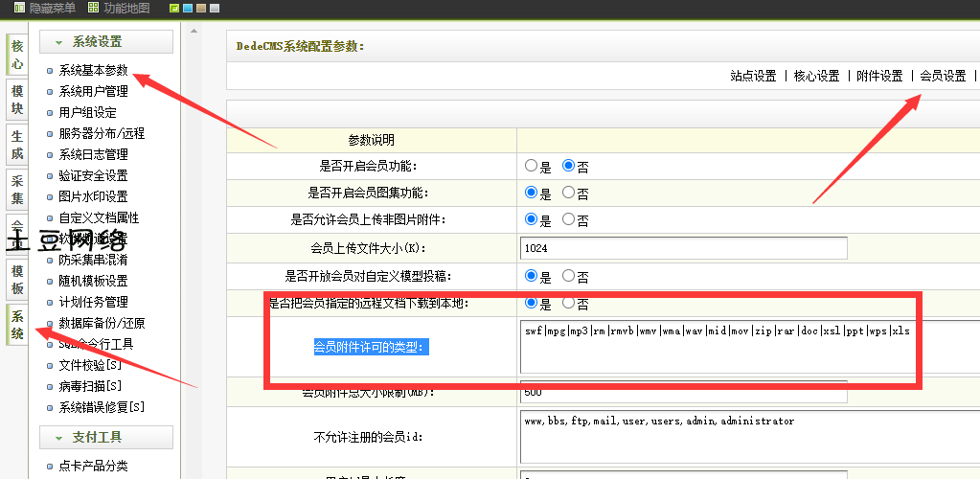Image resolution: width=980 pixels, height=479 pixels.
Task: Open 数据库备份/还原 in sidebar
Action: point(102,323)
